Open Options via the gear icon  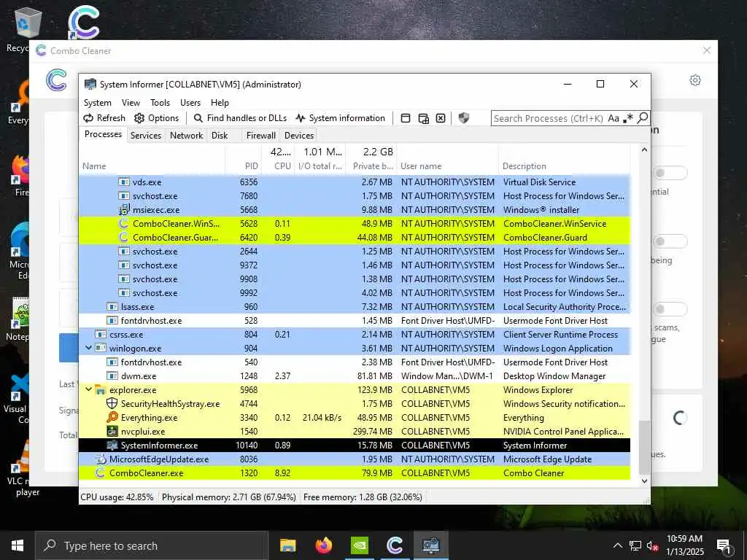click(139, 118)
